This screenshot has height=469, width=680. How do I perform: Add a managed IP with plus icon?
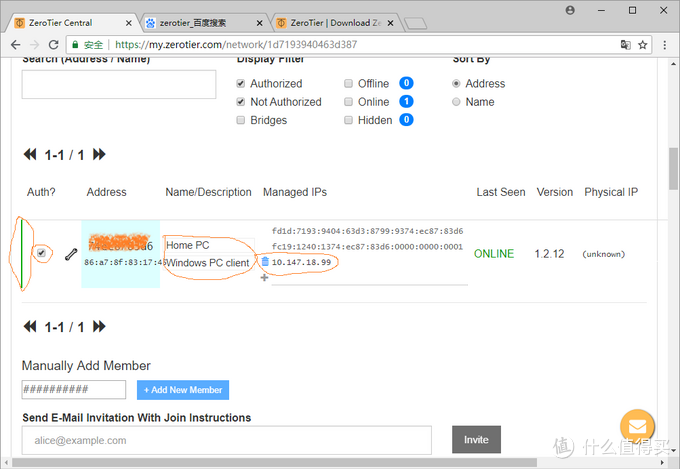point(264,278)
